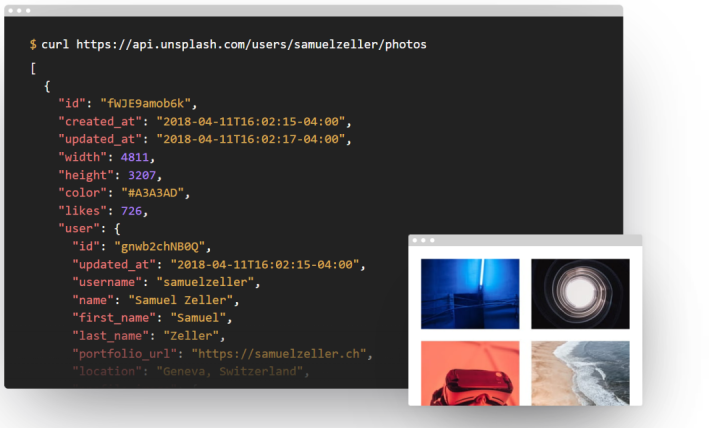Click the first dot in the terminal title bar
The height and width of the screenshot is (428, 720).
tap(11, 11)
